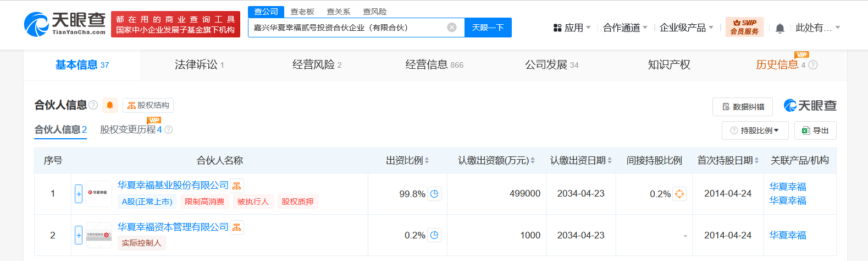Open equity chart icon beside 华夏幸福基业股份有限公司
The width and height of the screenshot is (868, 261).
[236, 186]
